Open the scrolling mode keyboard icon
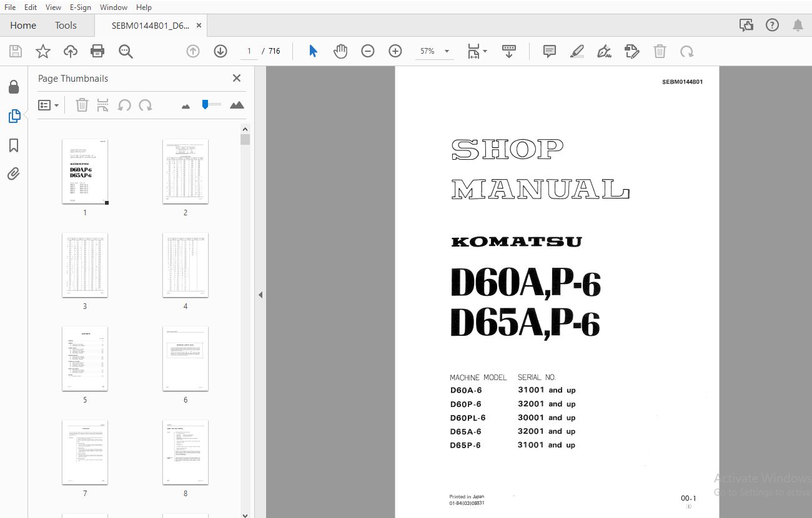This screenshot has width=812, height=518. (x=509, y=51)
